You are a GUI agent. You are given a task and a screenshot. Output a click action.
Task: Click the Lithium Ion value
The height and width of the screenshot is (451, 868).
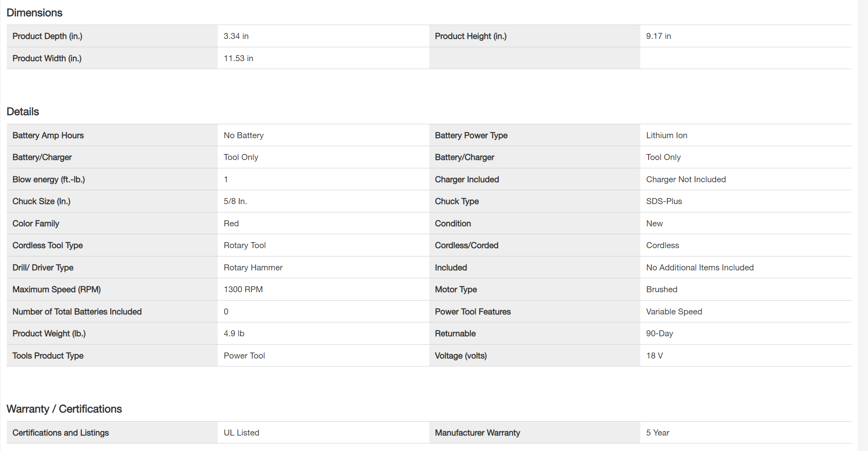point(666,135)
